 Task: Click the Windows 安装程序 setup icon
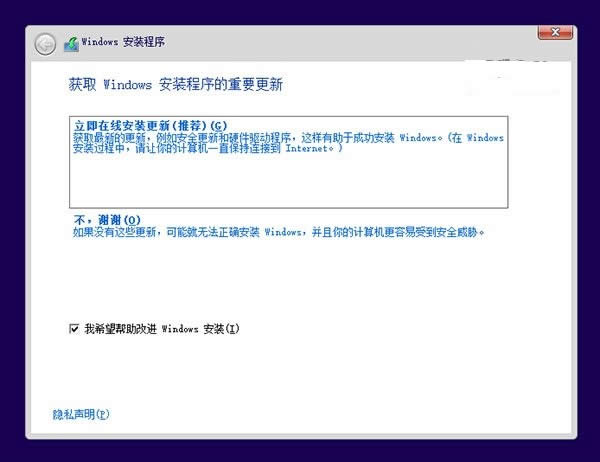71,43
